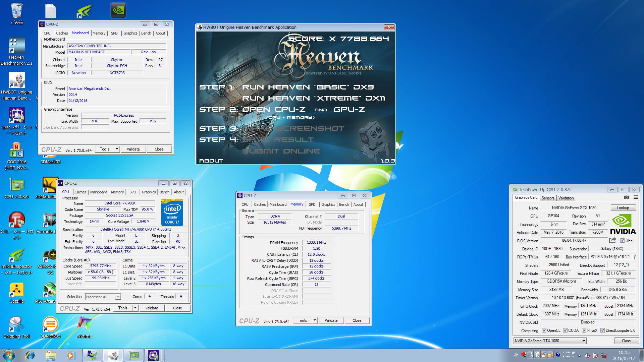
Task: Click Validate in Memory CPU-Z window
Action: 331,320
